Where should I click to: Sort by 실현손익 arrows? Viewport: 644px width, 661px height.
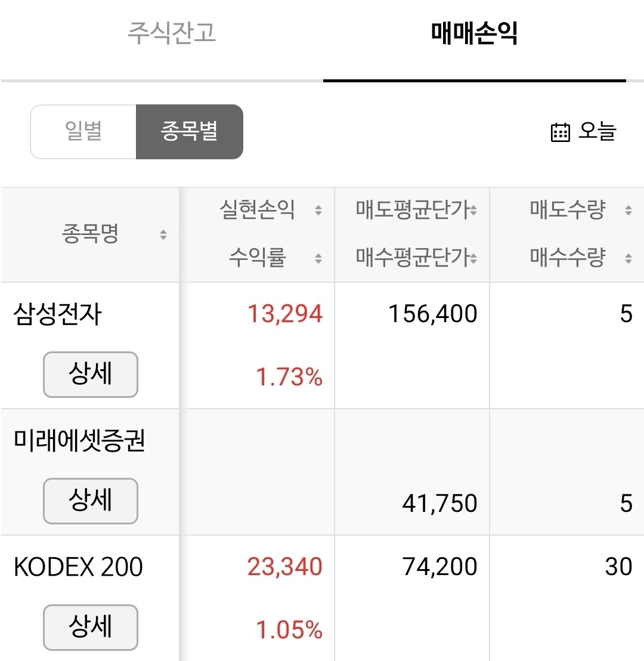tap(318, 211)
